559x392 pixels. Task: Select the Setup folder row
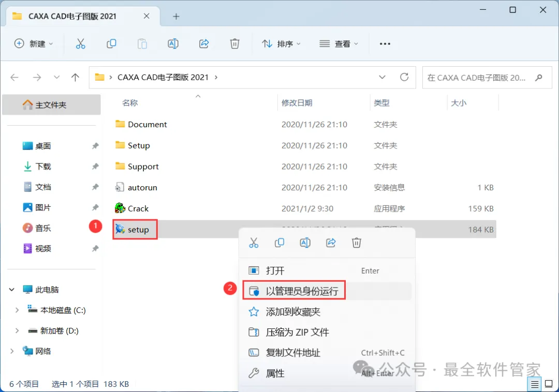[x=304, y=145]
